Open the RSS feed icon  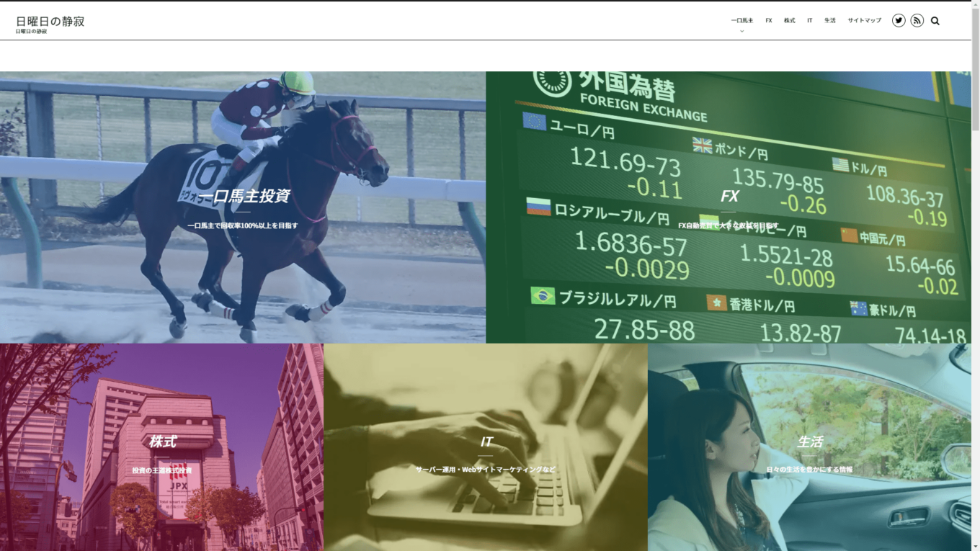pyautogui.click(x=917, y=21)
